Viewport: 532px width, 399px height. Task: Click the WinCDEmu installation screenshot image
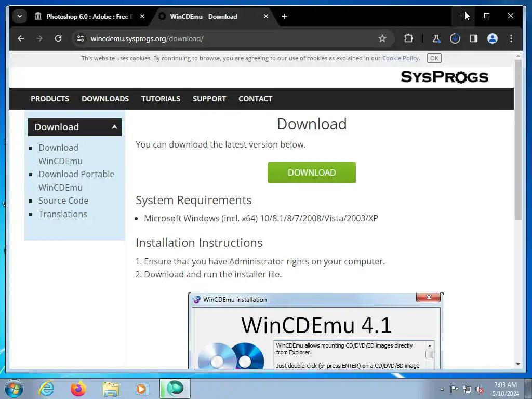pyautogui.click(x=316, y=330)
